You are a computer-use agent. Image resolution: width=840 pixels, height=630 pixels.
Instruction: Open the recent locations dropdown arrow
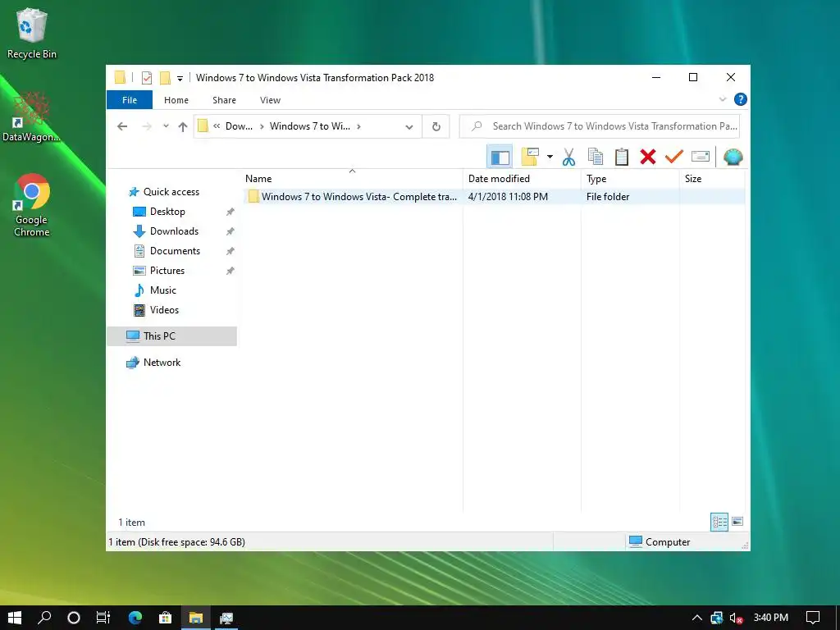[166, 126]
